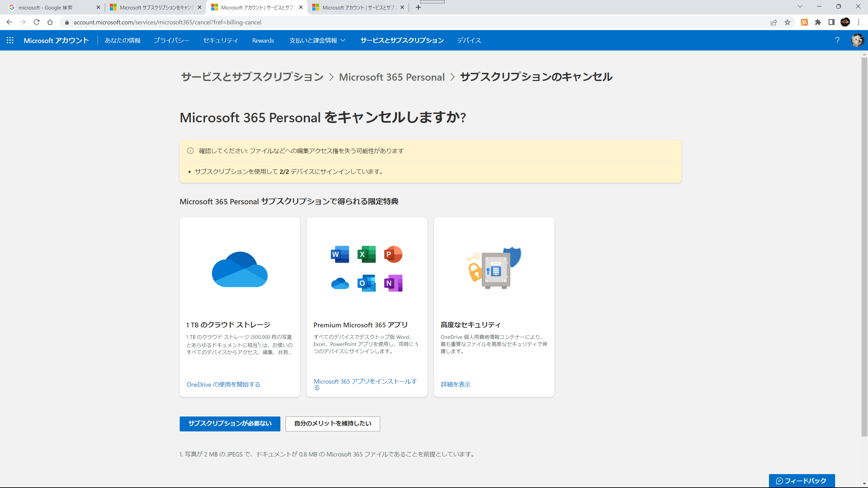Click the security safe illustration
The image size is (868, 488).
pyautogui.click(x=494, y=268)
